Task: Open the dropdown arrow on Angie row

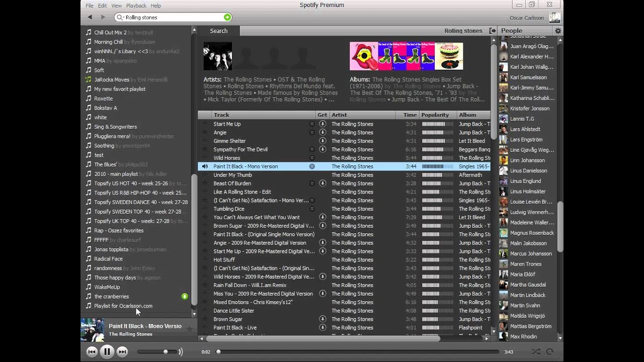Action: tap(312, 132)
